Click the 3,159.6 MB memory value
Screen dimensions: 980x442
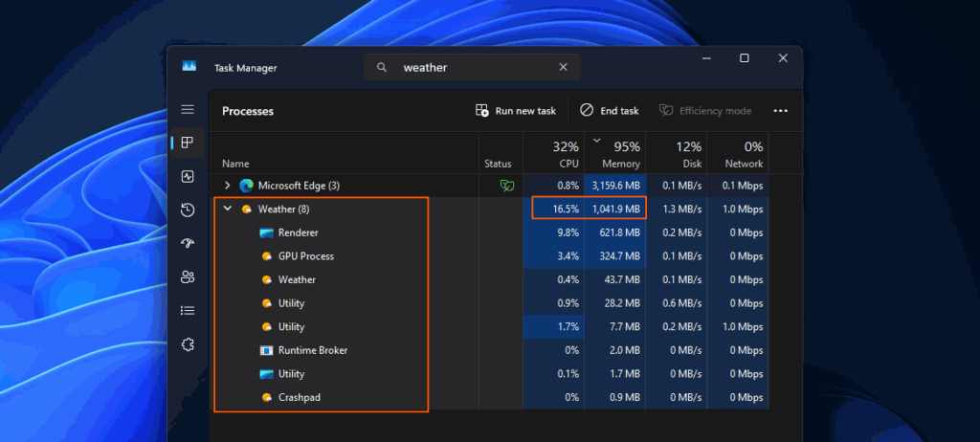615,186
